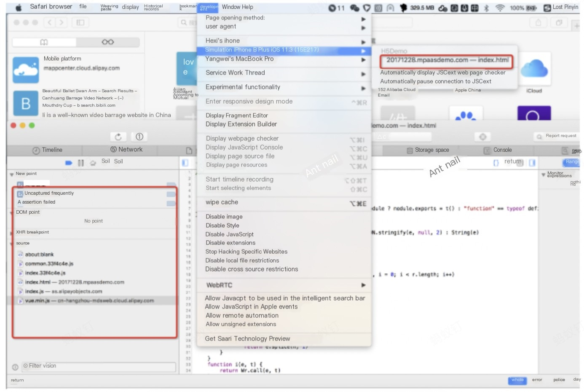Open the bilibili B favorite icon
Image resolution: width=584 pixels, height=392 pixels.
(x=26, y=103)
